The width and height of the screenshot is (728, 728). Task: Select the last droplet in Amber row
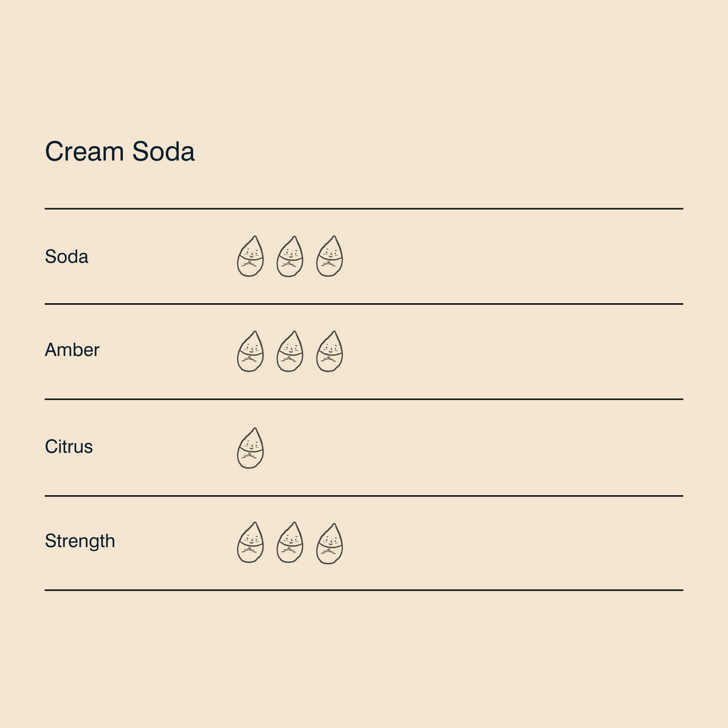click(x=330, y=352)
